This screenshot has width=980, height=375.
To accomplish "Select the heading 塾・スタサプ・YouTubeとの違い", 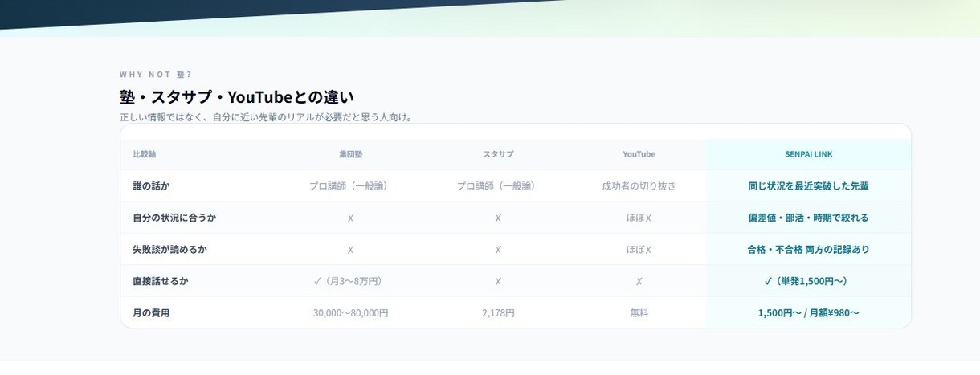I will pos(237,97).
